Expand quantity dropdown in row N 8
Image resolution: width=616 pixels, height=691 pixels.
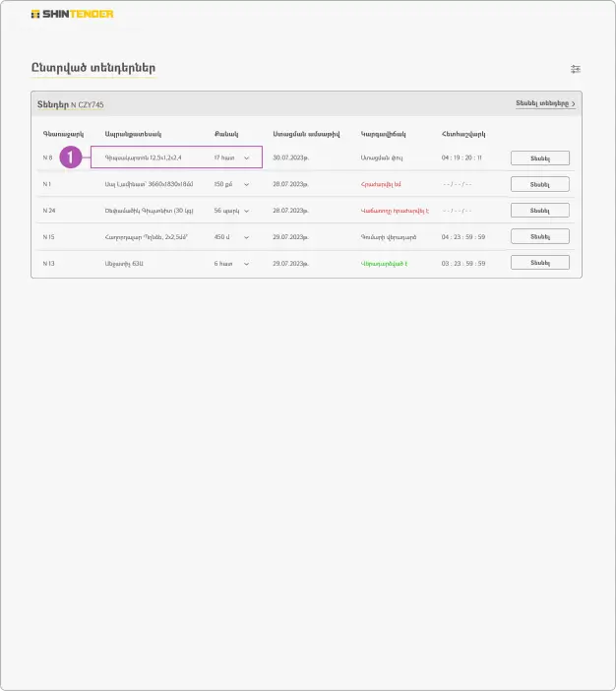pos(246,157)
